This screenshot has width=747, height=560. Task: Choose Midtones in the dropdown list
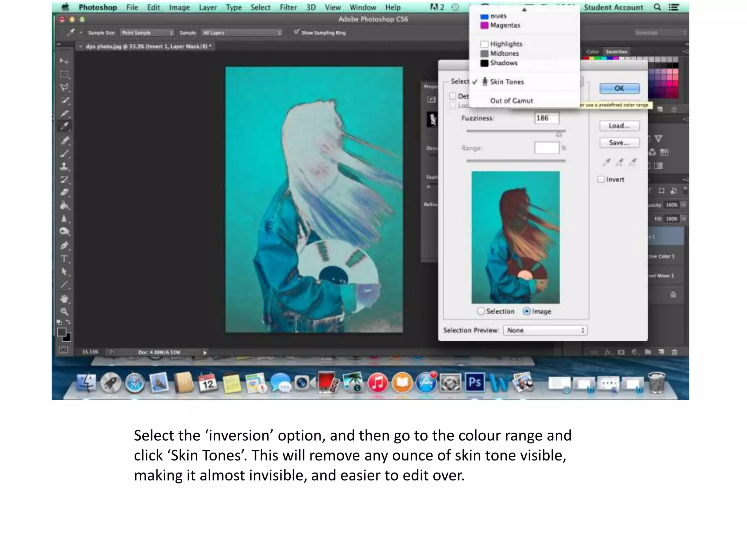[525, 53]
